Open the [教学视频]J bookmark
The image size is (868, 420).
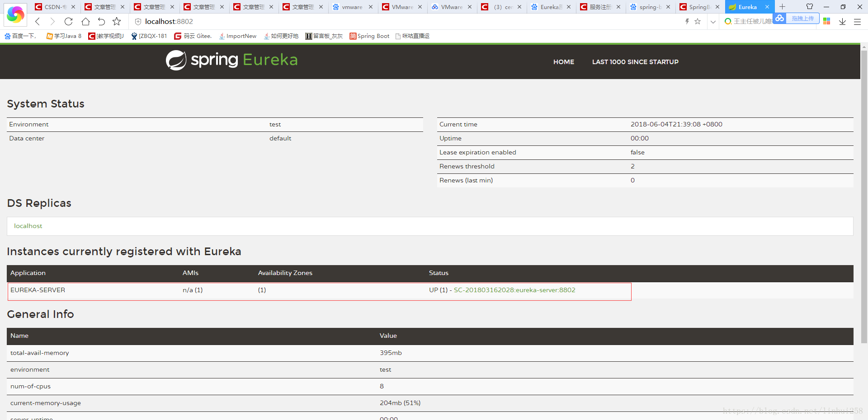pos(106,36)
